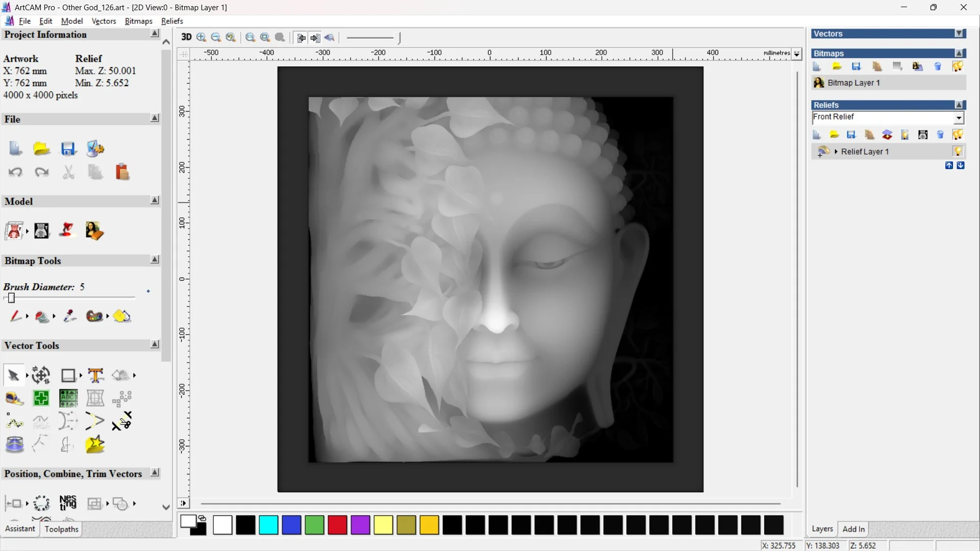Open the Front Relief dropdown
This screenshot has height=551, width=980.
[959, 118]
